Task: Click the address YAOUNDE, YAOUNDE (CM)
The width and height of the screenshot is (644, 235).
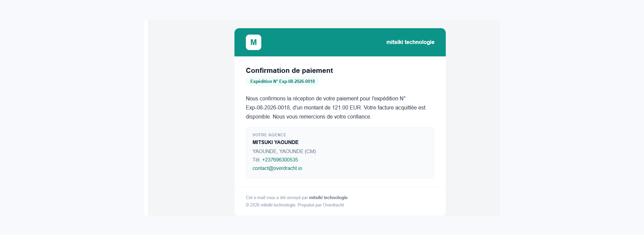Action: tap(284, 151)
